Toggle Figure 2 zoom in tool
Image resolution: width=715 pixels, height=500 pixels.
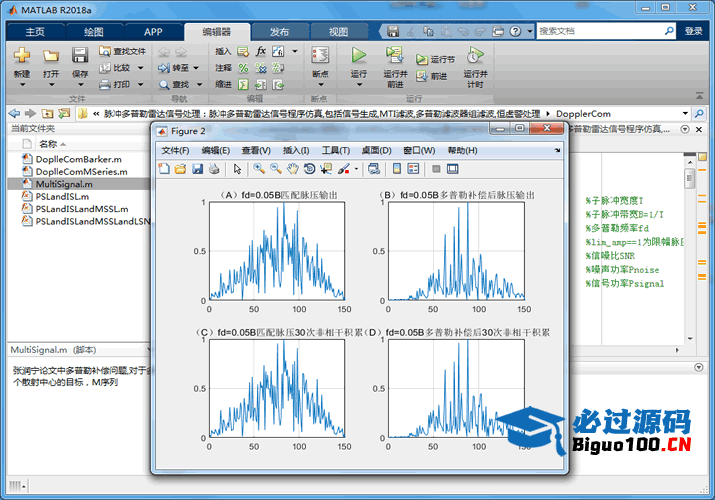259,169
